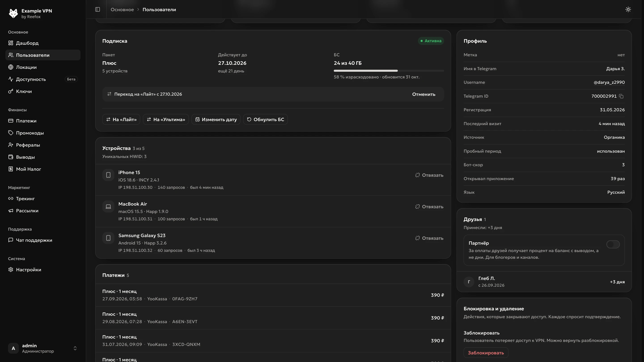Open Дашборд in the sidebar
Viewport: 644px width, 362px height.
pos(43,43)
